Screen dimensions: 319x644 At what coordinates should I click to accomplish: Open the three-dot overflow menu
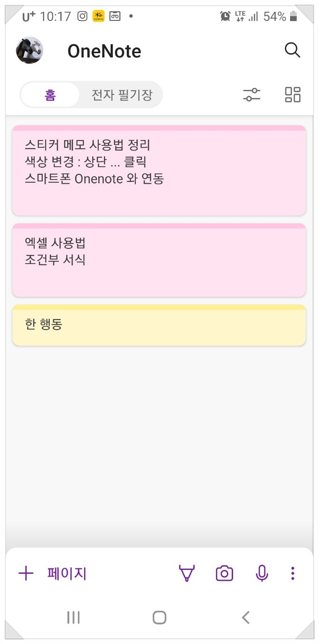292,573
